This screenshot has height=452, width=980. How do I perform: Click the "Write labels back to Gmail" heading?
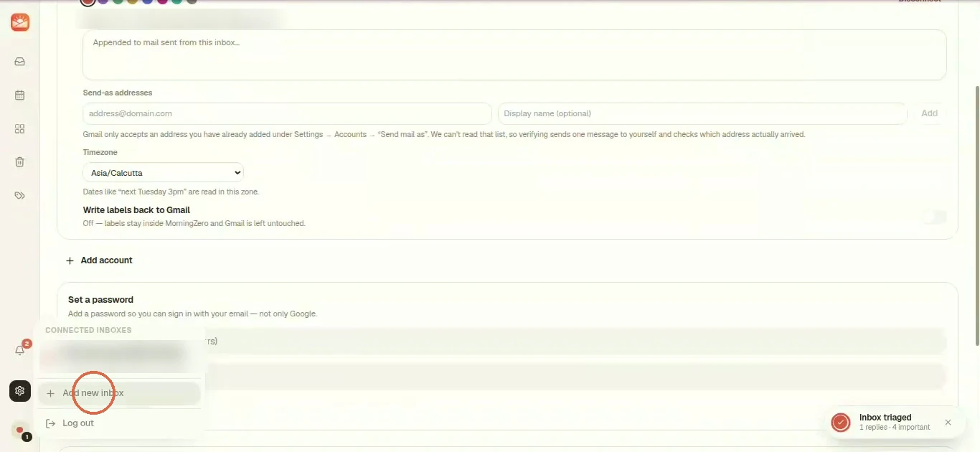pos(136,210)
